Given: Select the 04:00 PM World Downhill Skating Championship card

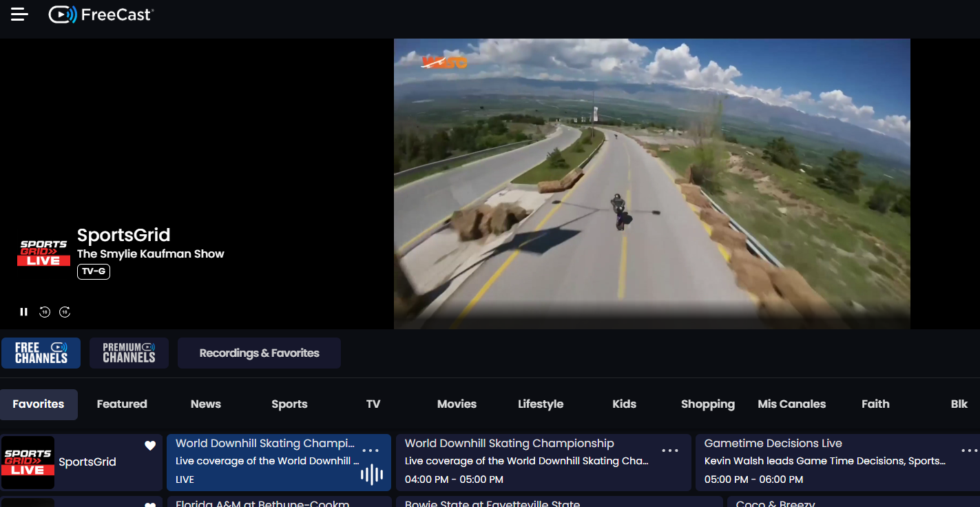Looking at the screenshot, I should (543, 462).
